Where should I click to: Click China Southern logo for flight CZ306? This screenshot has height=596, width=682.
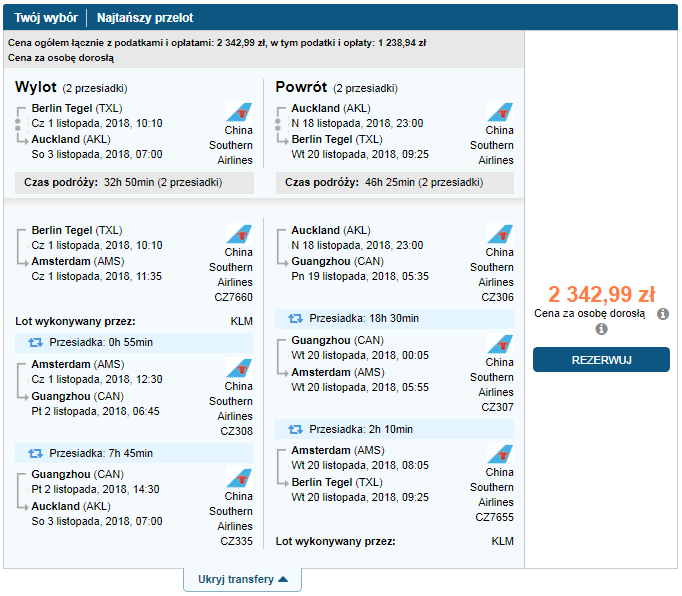(500, 234)
